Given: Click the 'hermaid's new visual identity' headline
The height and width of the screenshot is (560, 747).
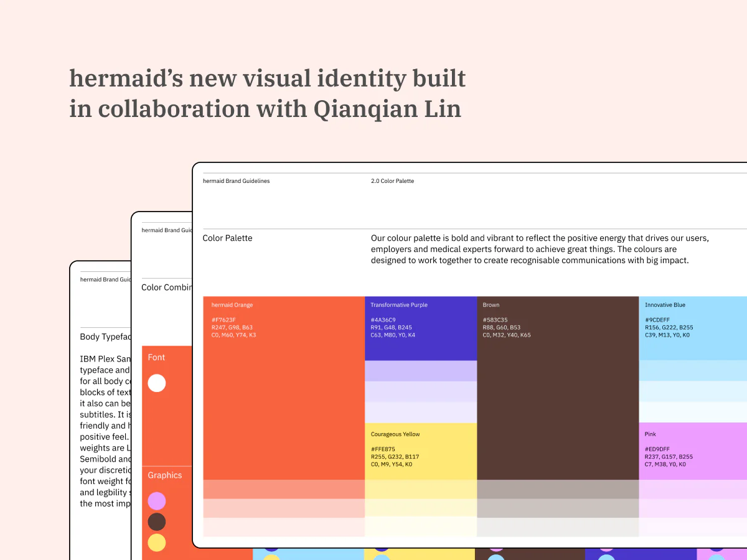Looking at the screenshot, I should click(x=268, y=93).
